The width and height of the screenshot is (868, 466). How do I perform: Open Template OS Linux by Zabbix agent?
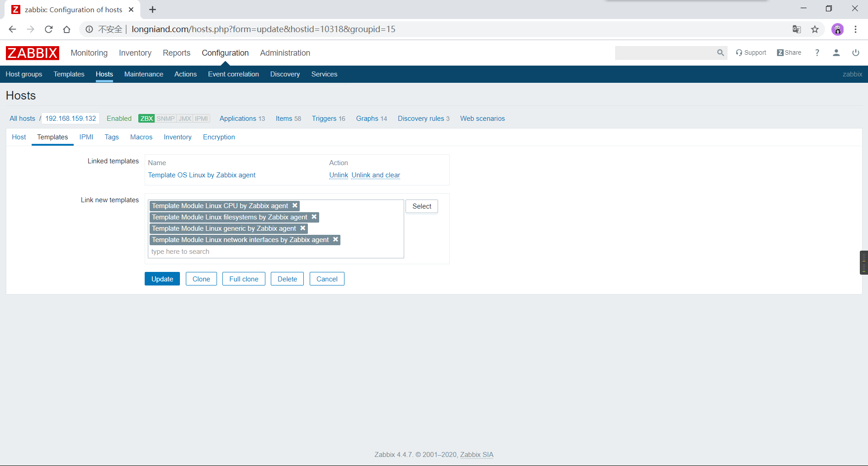(x=202, y=175)
